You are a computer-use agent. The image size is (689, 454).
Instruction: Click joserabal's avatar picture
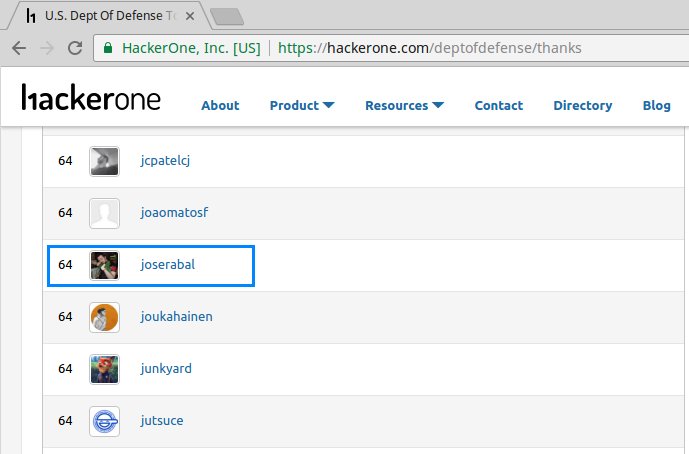(105, 265)
